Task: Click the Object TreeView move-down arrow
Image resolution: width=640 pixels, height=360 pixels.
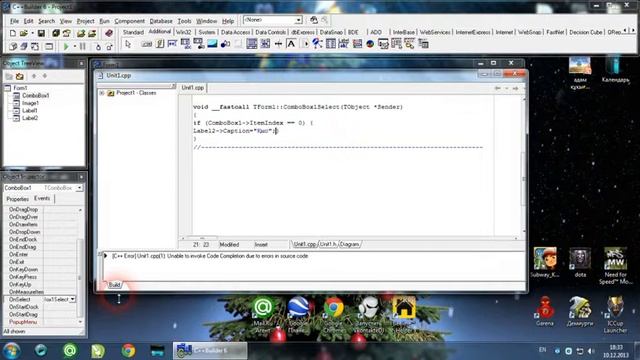Action: coord(44,76)
